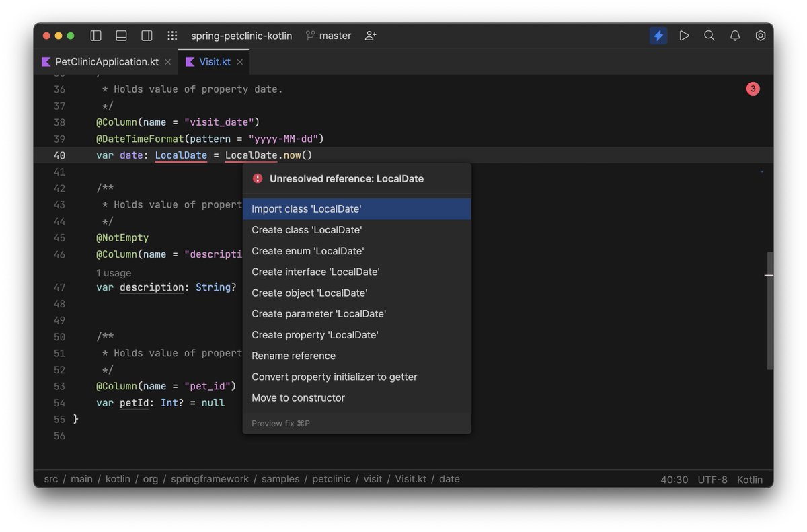The image size is (807, 532).
Task: Open the Run menu with the play icon
Action: 684,36
